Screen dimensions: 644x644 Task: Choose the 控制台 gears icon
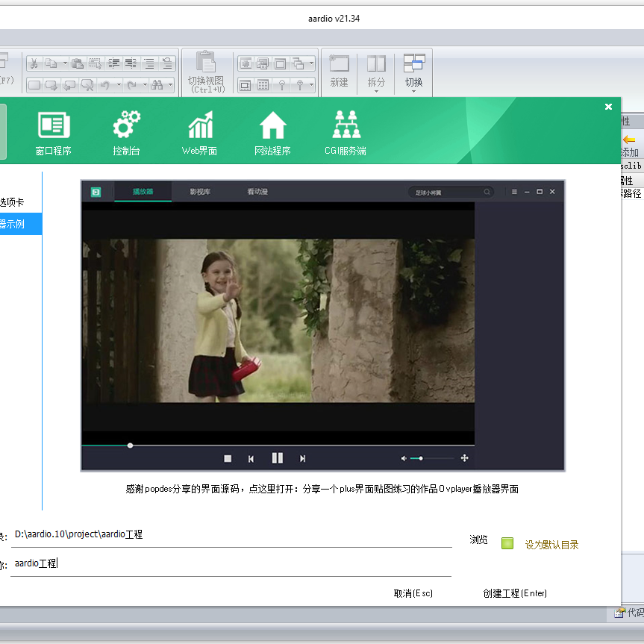(126, 125)
